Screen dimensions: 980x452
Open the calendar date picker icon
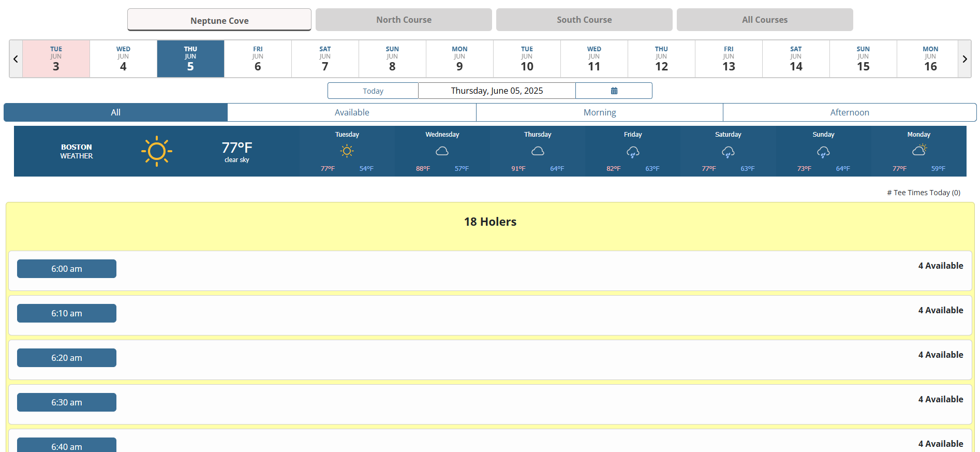coord(614,91)
